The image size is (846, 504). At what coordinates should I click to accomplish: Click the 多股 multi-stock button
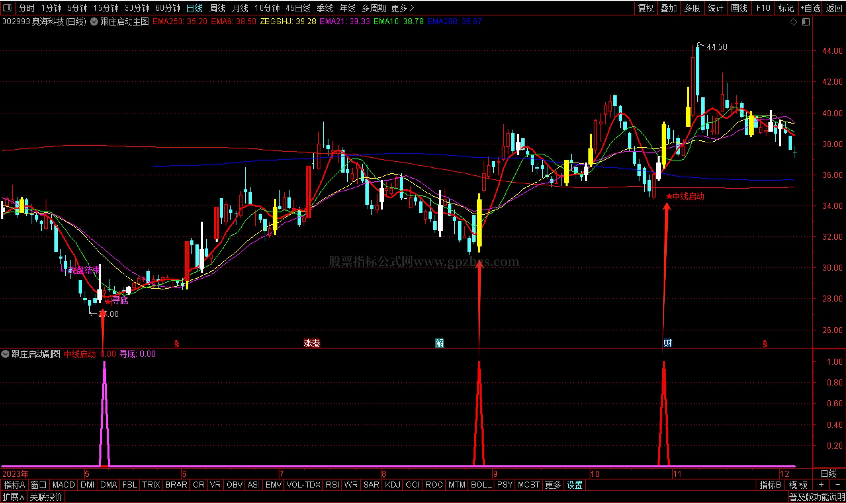click(x=692, y=8)
